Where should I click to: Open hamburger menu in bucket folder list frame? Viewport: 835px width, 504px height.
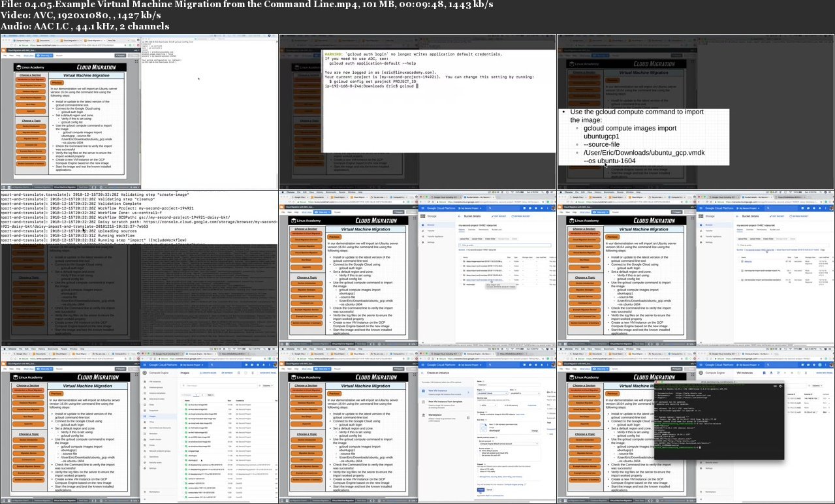click(x=422, y=208)
